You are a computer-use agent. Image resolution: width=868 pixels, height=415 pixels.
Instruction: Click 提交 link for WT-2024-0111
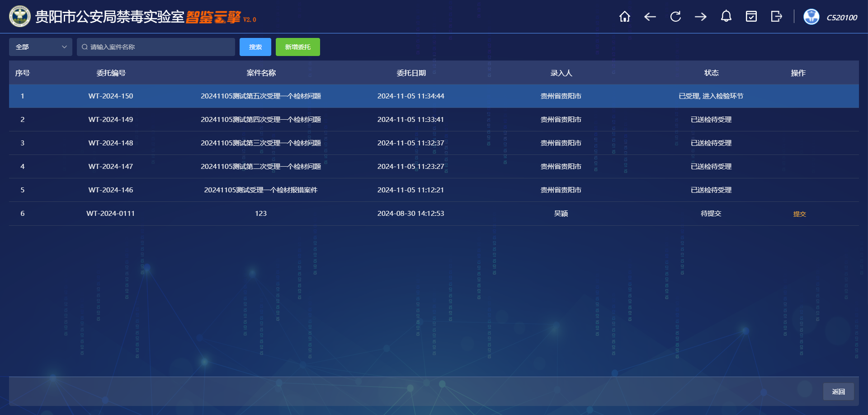coord(799,214)
